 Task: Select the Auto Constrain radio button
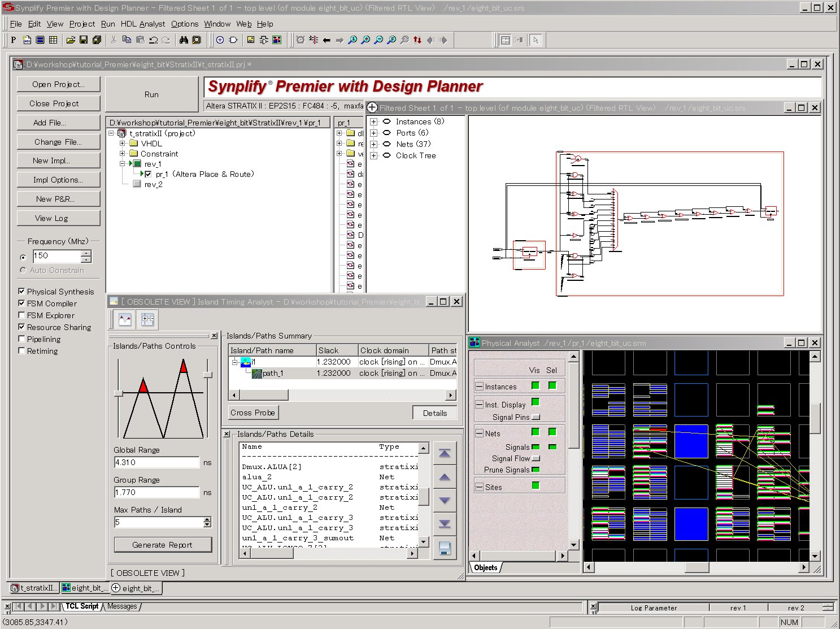pyautogui.click(x=23, y=270)
